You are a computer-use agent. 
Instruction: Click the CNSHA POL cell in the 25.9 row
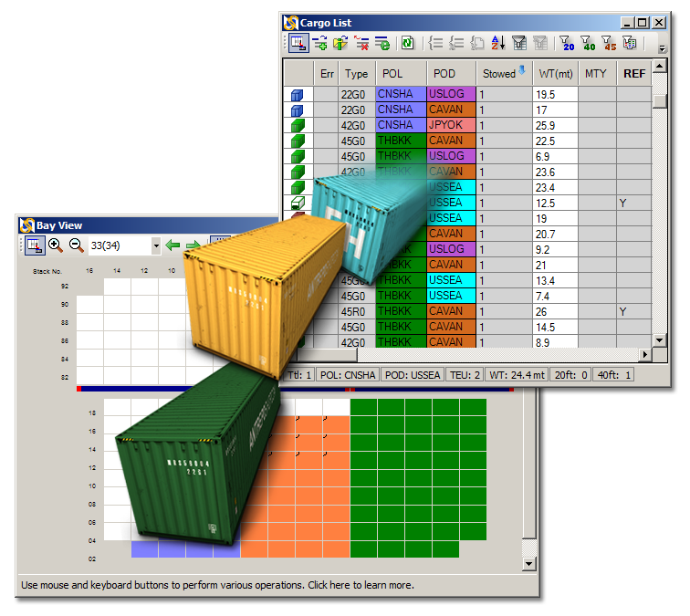[x=401, y=125]
